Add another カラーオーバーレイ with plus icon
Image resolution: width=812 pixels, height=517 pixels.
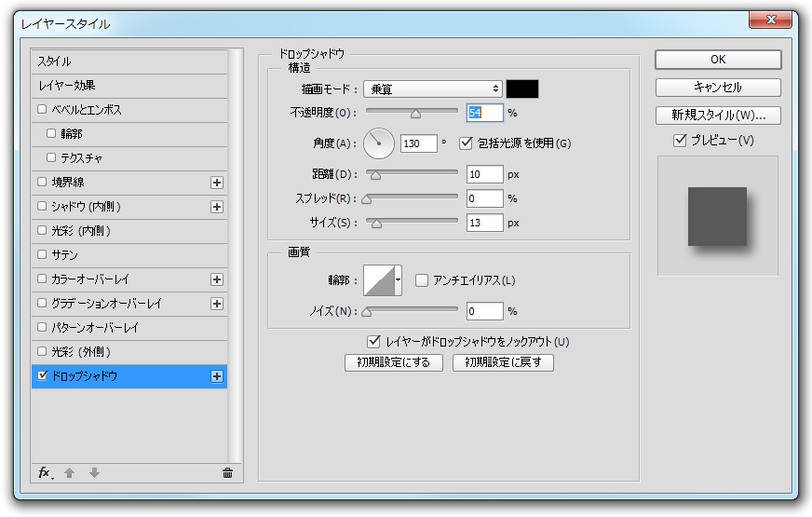point(217,279)
